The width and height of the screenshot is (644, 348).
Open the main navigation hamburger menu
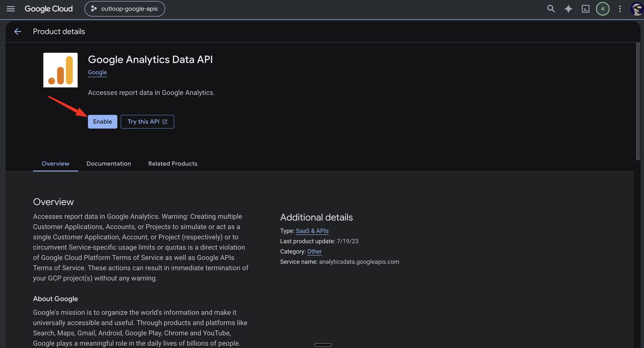pos(11,9)
